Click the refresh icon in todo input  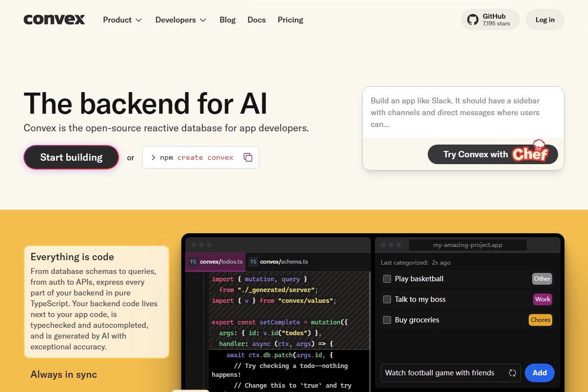click(513, 373)
